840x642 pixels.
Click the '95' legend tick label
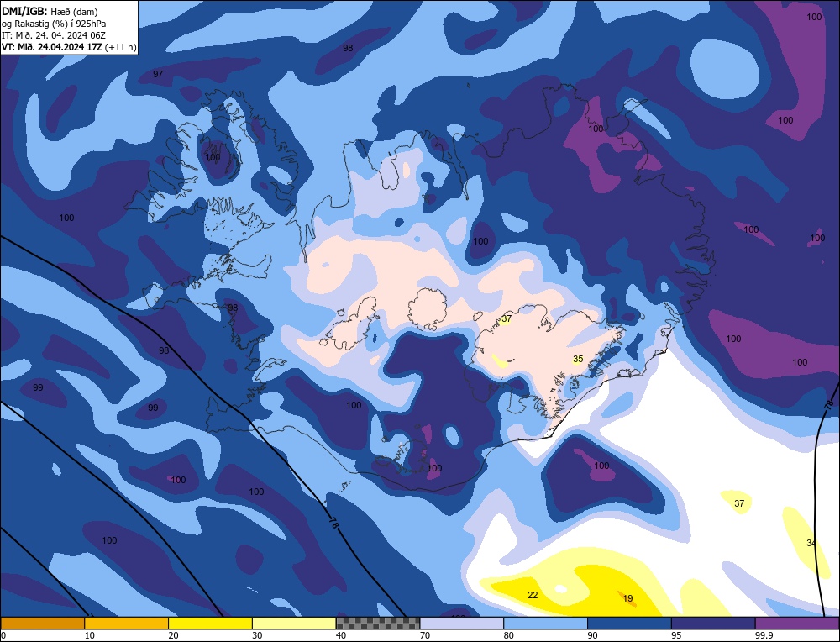coord(676,635)
